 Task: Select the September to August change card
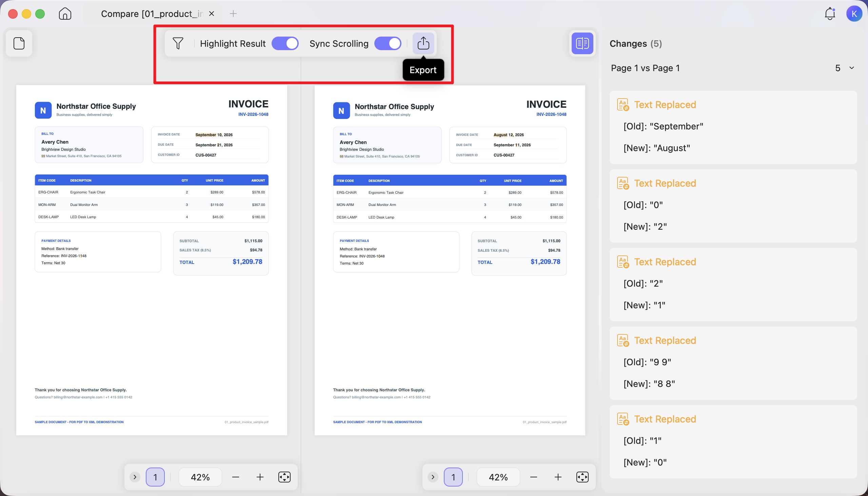(x=733, y=127)
